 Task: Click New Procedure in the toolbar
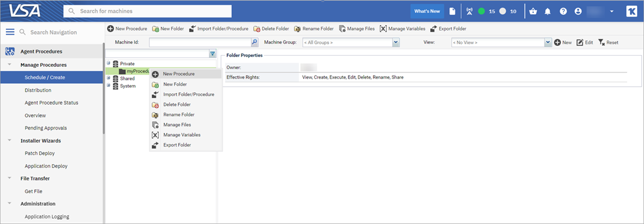(127, 29)
